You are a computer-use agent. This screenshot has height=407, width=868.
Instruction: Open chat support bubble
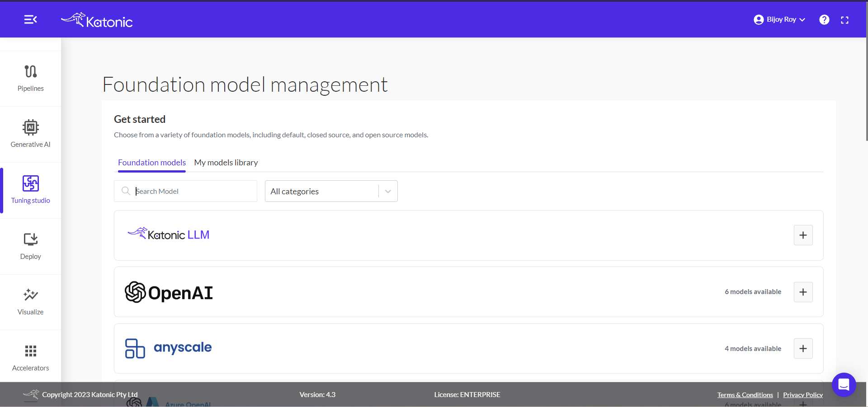coord(844,384)
